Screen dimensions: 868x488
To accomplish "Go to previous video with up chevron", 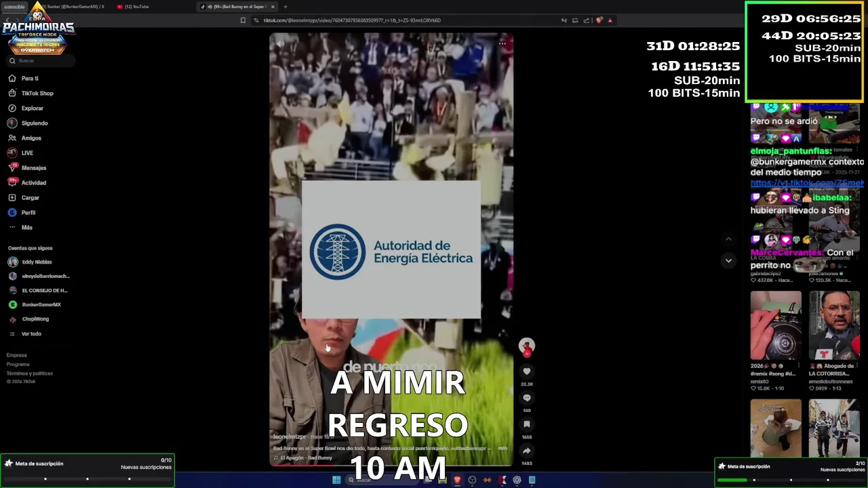I will pyautogui.click(x=728, y=239).
